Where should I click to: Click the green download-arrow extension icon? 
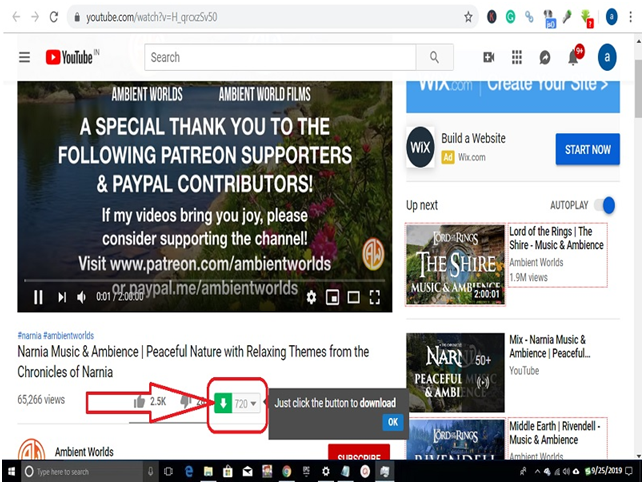587,18
